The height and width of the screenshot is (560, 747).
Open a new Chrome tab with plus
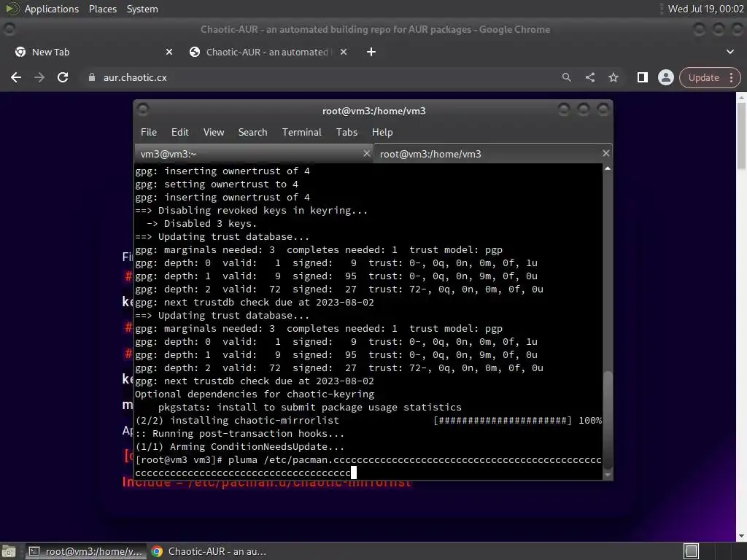click(371, 52)
